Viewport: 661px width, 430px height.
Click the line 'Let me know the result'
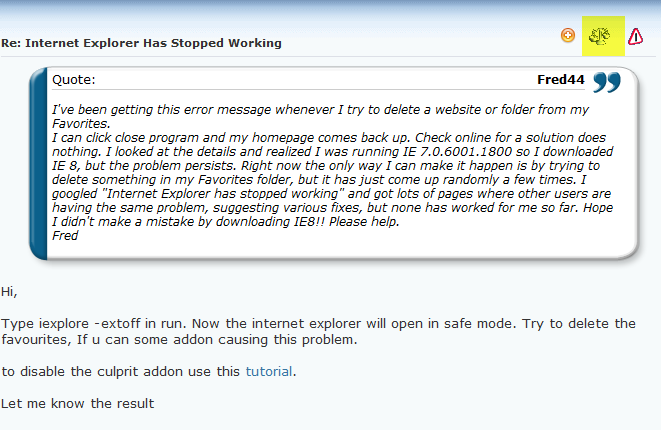[x=78, y=403]
